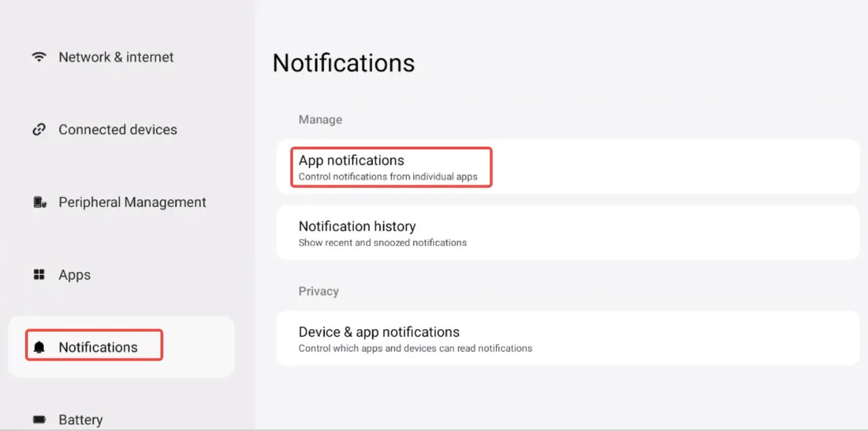This screenshot has height=431, width=868.
Task: Open the Network & internet settings
Action: pyautogui.click(x=116, y=57)
